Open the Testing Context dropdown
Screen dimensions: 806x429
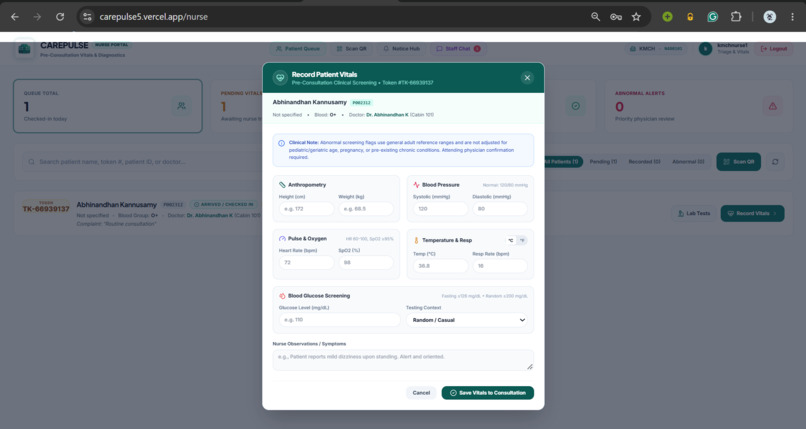click(x=469, y=320)
